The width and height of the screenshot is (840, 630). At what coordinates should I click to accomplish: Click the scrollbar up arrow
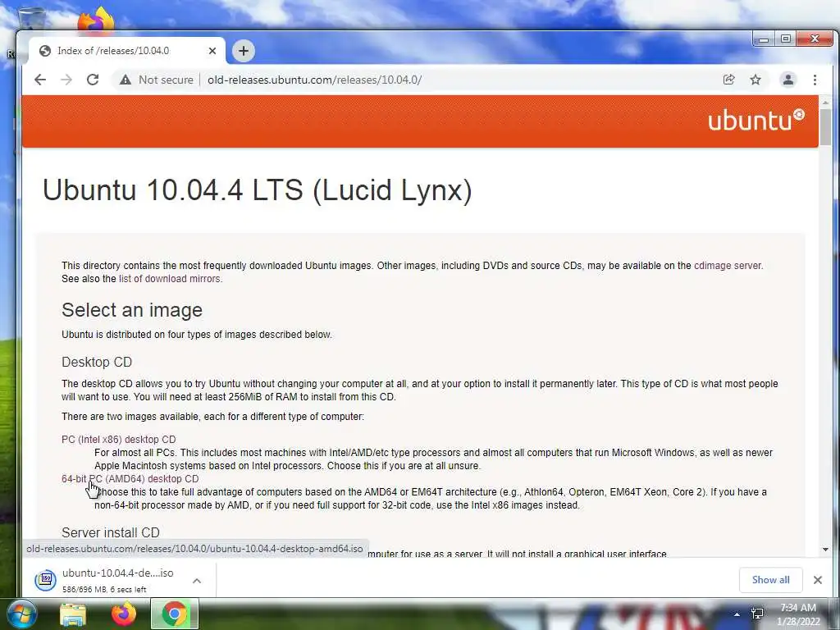click(x=825, y=102)
